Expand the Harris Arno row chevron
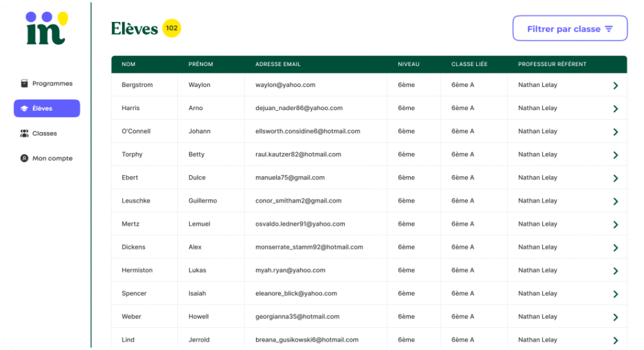 (615, 109)
